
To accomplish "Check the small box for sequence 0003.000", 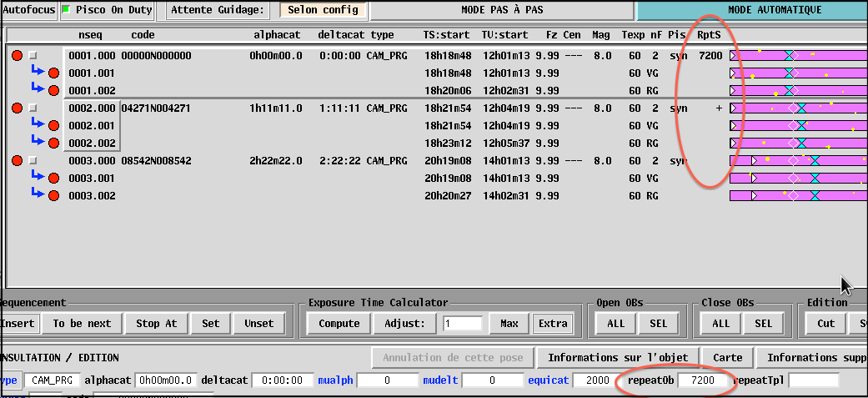I will point(33,161).
